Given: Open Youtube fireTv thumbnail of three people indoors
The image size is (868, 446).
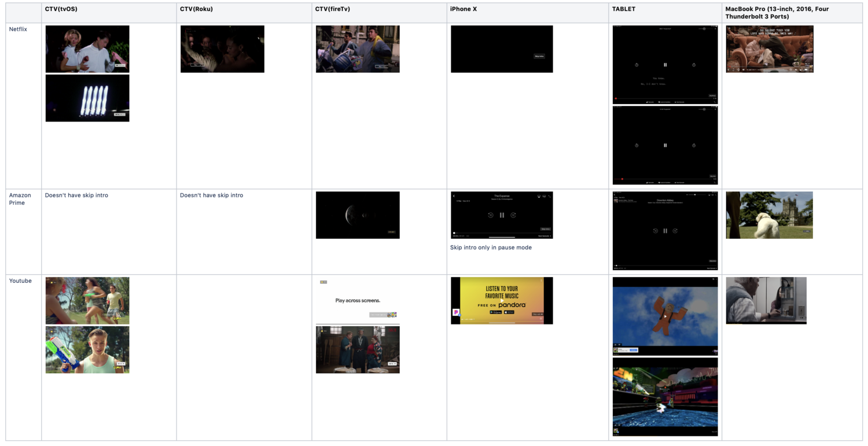Looking at the screenshot, I should tap(358, 350).
